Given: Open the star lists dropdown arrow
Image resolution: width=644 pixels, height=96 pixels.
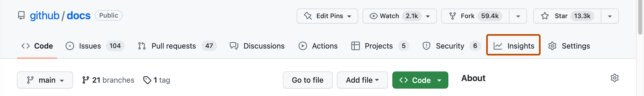Looking at the screenshot, I should [610, 16].
